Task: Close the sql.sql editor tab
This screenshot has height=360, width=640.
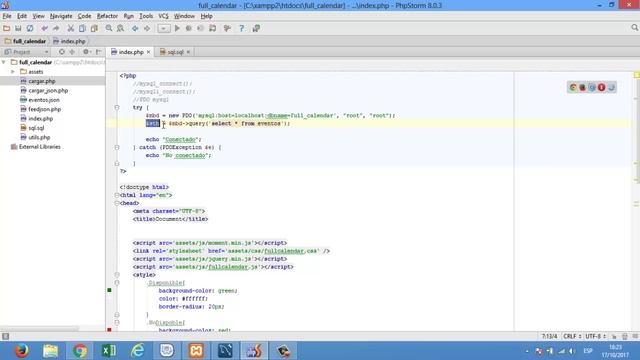Action: pos(188,52)
